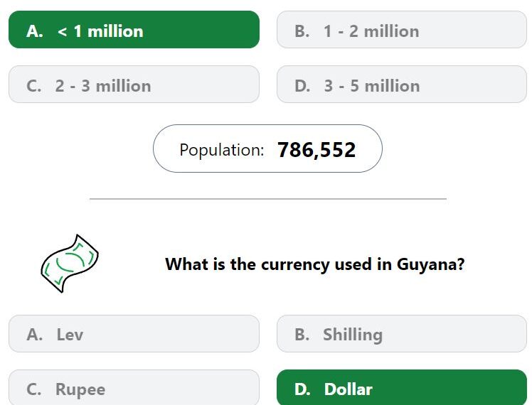Pick 'Rupee' as the currency
The height and width of the screenshot is (405, 532).
coord(134,387)
